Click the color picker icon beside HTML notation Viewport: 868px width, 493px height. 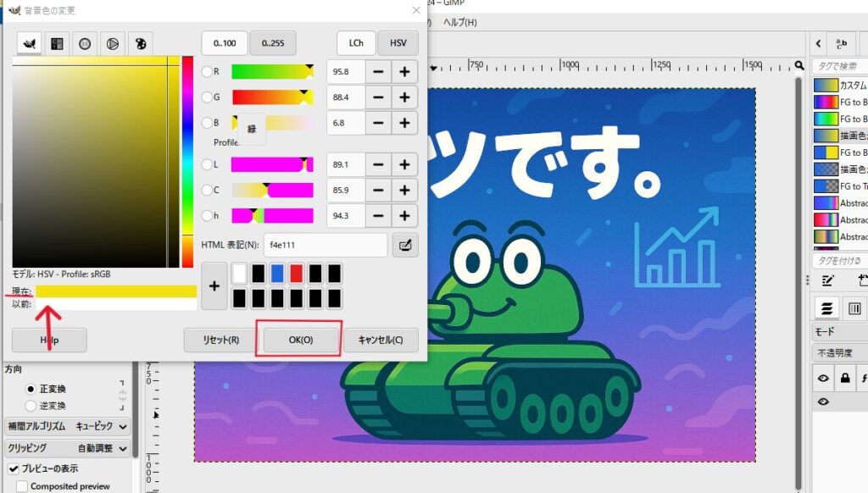405,245
